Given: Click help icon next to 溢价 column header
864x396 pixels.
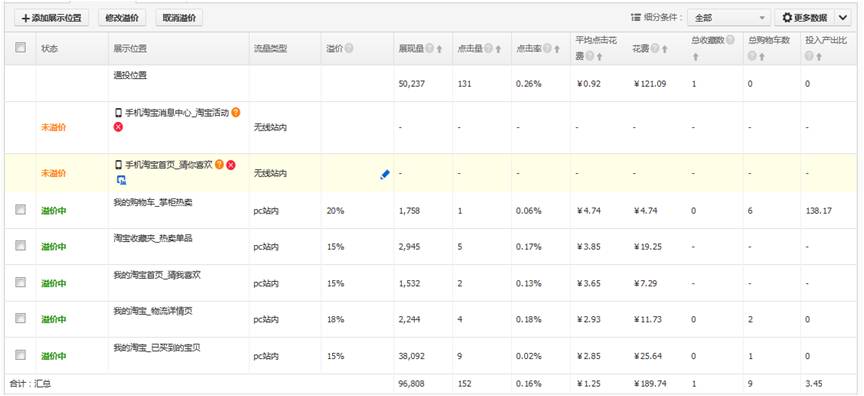Looking at the screenshot, I should [349, 48].
